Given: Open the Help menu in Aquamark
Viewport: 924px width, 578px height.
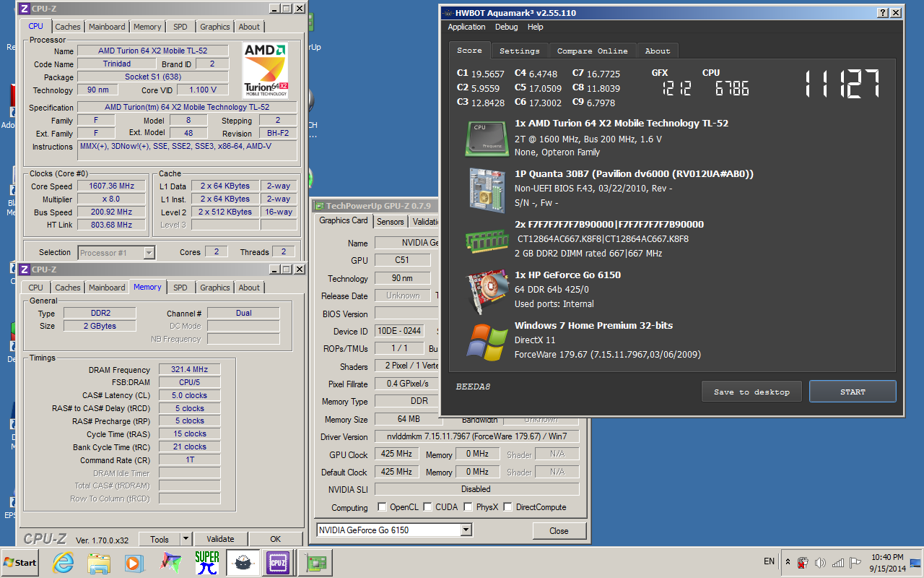Looking at the screenshot, I should tap(535, 27).
